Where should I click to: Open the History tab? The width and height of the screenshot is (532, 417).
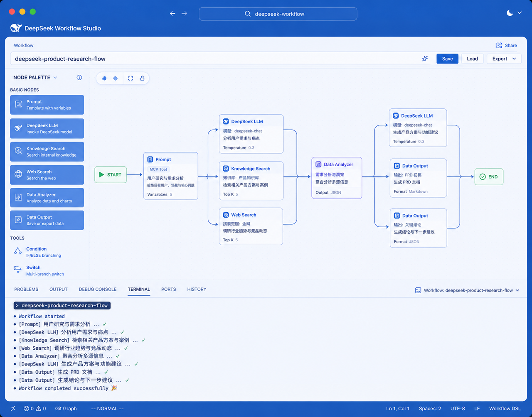coord(197,289)
